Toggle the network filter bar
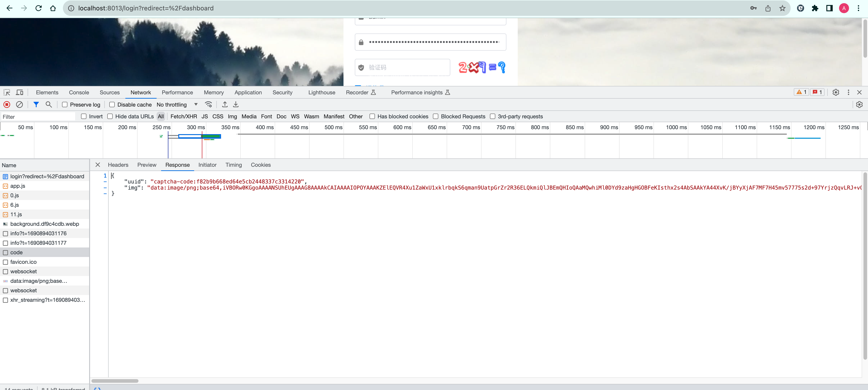This screenshot has width=868, height=390. pyautogui.click(x=36, y=105)
